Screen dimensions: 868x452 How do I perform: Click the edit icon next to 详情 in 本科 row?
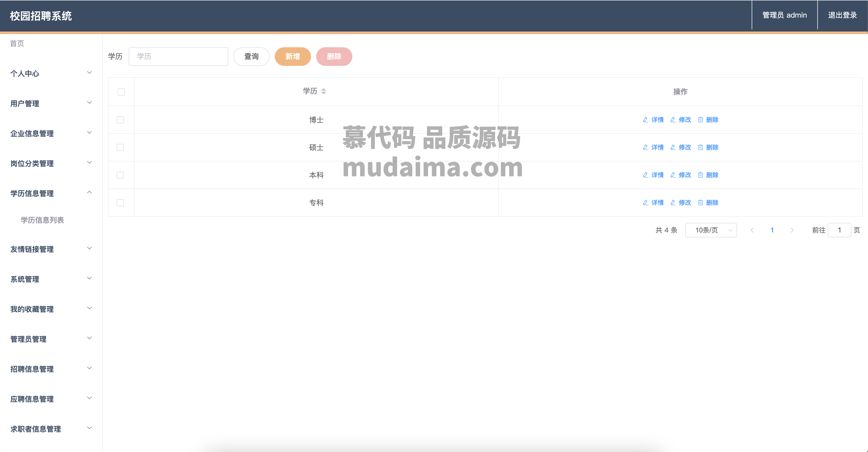[646, 175]
